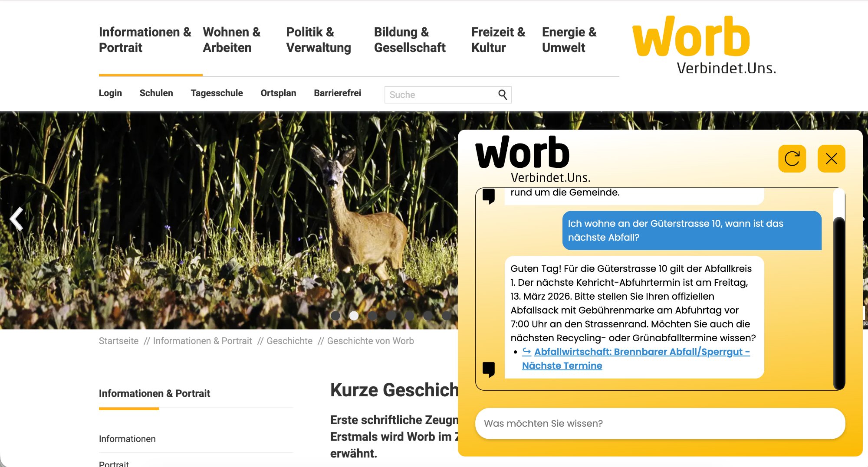Open the Login page
The height and width of the screenshot is (467, 868).
point(111,93)
